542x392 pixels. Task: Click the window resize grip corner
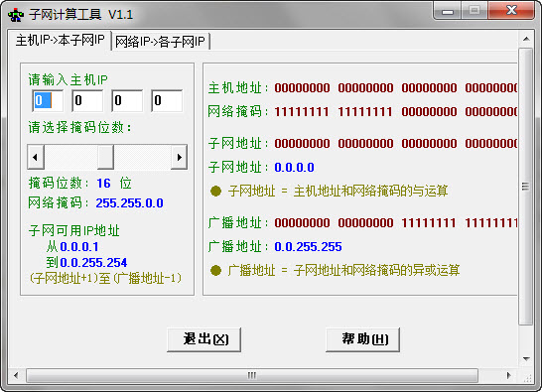click(527, 377)
